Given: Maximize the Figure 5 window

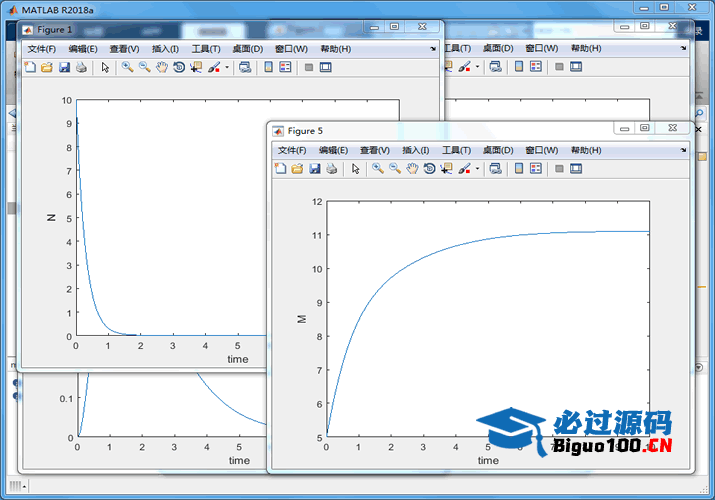Looking at the screenshot, I should click(644, 128).
